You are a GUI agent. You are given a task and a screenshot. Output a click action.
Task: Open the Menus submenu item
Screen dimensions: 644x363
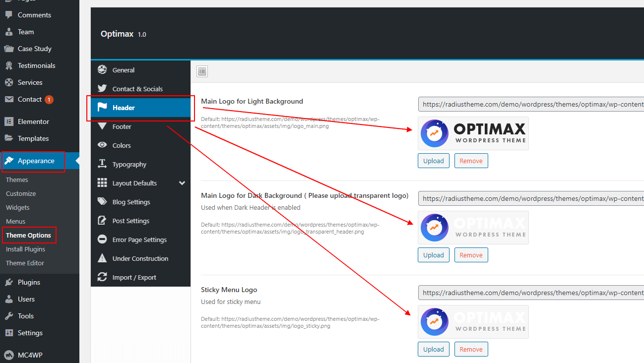(15, 221)
